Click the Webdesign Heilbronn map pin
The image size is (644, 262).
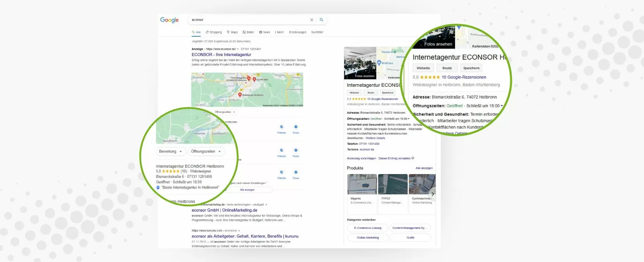(240, 95)
